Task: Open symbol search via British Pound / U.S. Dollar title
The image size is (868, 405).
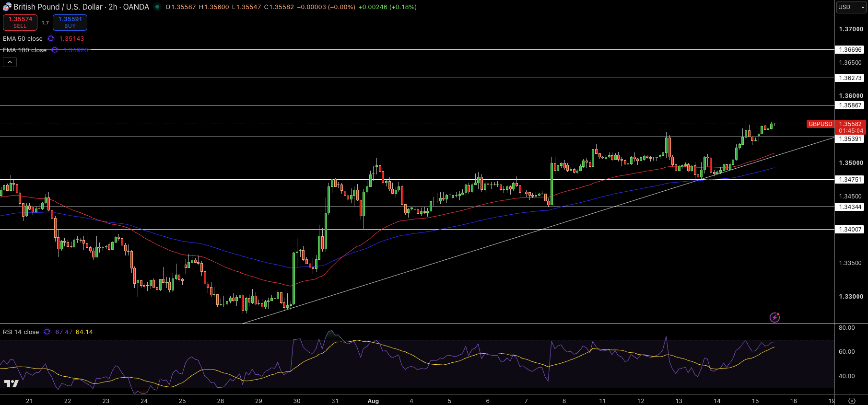Action: click(81, 7)
